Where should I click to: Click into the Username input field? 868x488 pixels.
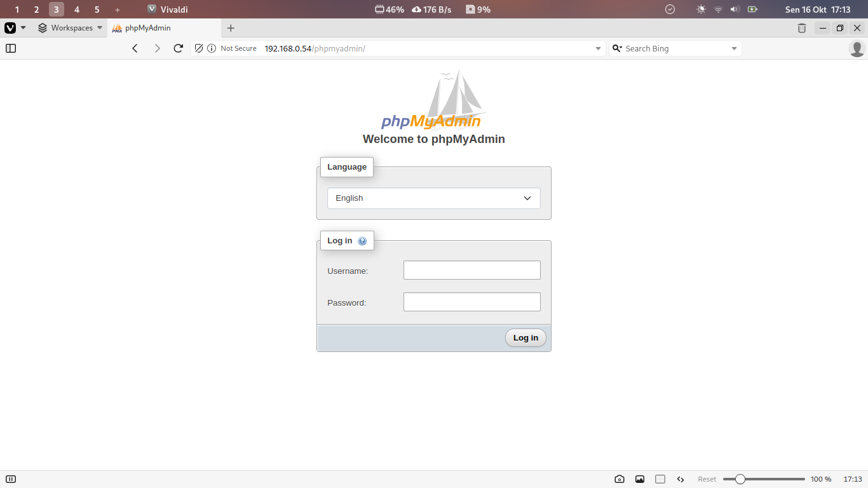point(471,270)
